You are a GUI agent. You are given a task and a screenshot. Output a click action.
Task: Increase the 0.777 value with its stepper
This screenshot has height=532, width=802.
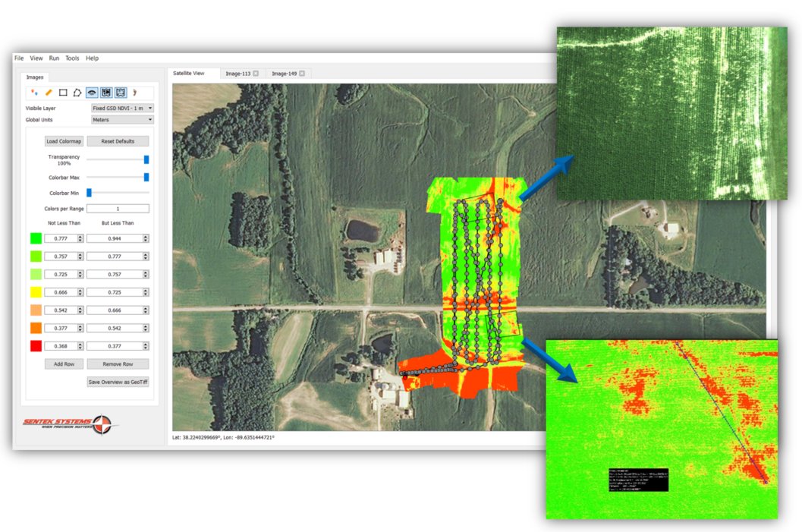click(x=80, y=235)
